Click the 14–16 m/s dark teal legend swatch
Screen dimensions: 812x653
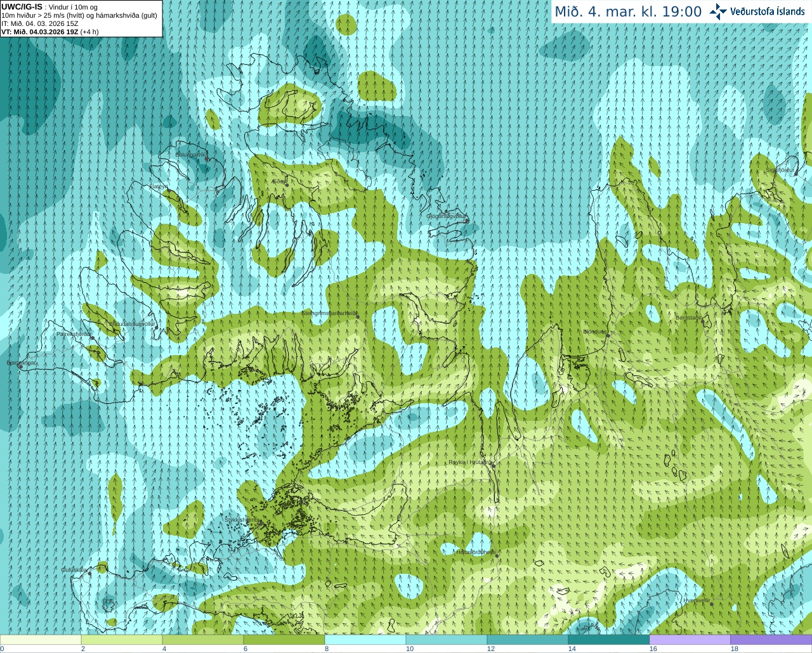(x=609, y=640)
